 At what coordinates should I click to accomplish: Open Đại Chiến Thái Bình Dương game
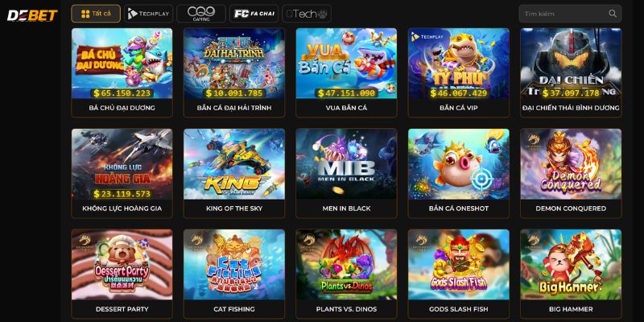click(x=571, y=72)
